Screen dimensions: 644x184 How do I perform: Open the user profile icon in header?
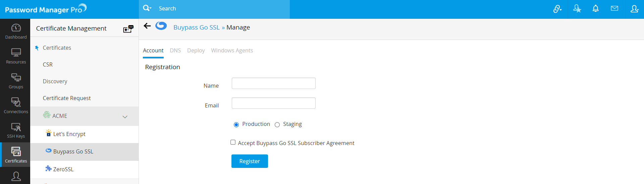pos(634,9)
